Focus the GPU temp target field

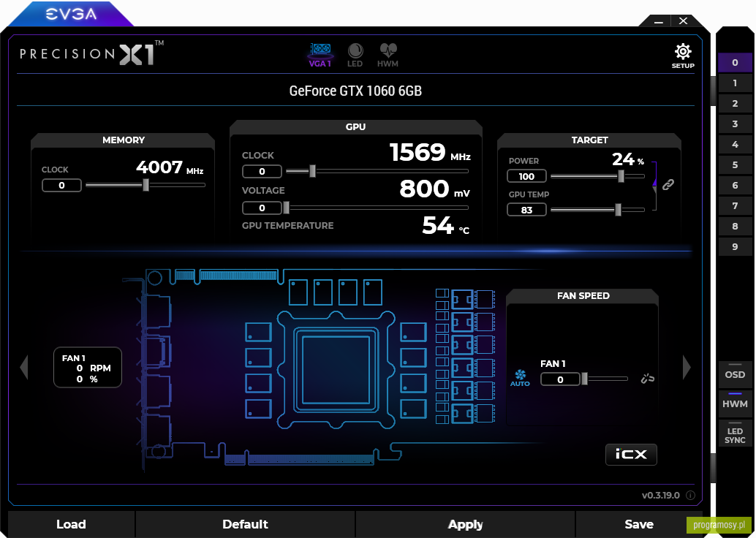526,210
